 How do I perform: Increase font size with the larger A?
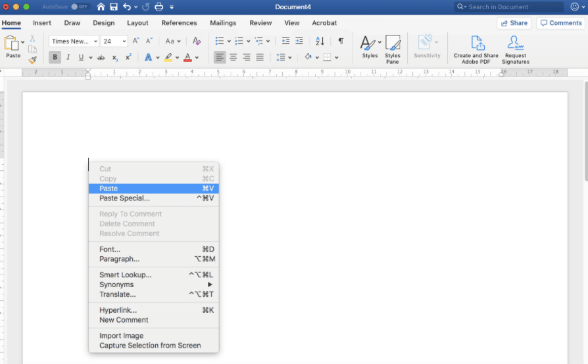[136, 41]
